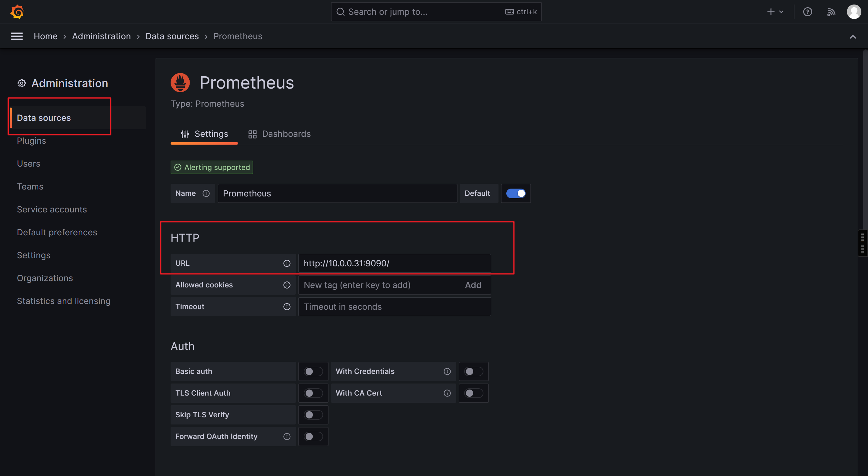
Task: Expand the plus add-new dropdown
Action: [775, 12]
